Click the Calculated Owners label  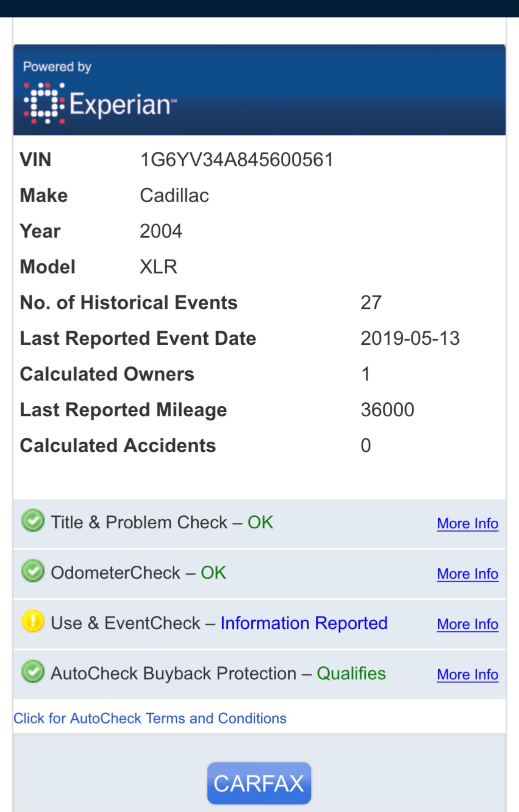tap(107, 374)
